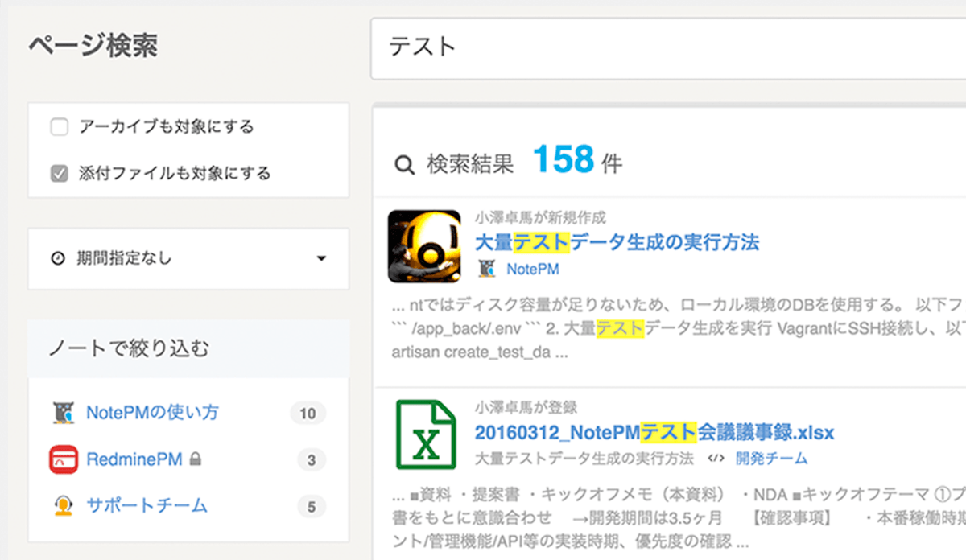Screen dimensions: 966x560
Task: Open the first result's avatar thumbnail
Action: coord(424,246)
